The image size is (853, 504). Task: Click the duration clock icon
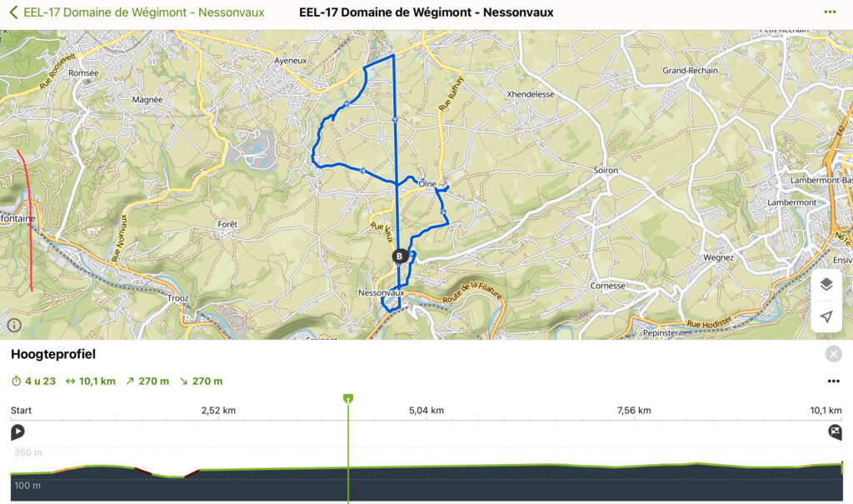click(16, 382)
